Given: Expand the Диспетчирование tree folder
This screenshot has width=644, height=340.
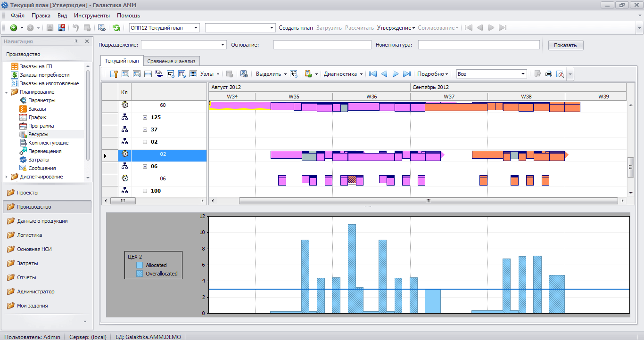Looking at the screenshot, I should (7, 177).
